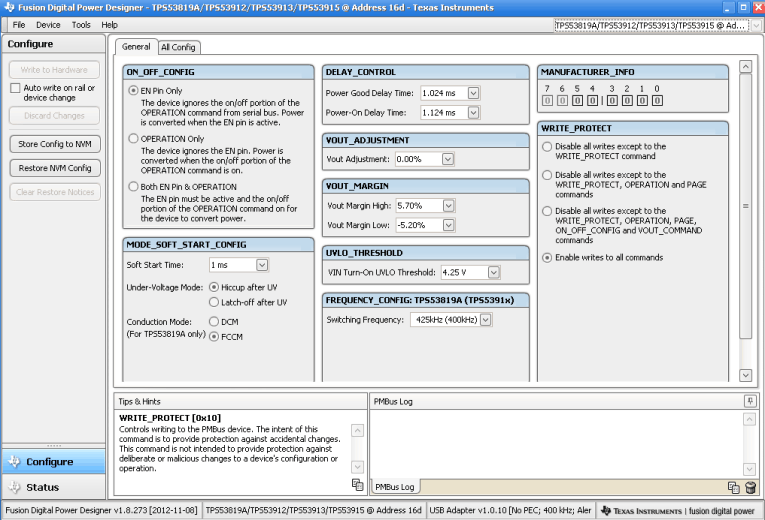
Task: Expand the Soft Start Time dropdown
Action: tap(262, 265)
